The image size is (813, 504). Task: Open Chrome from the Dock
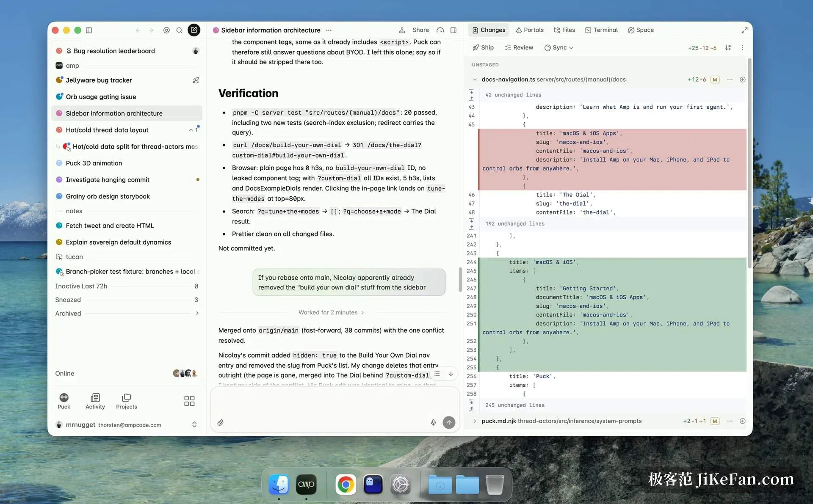tap(346, 485)
